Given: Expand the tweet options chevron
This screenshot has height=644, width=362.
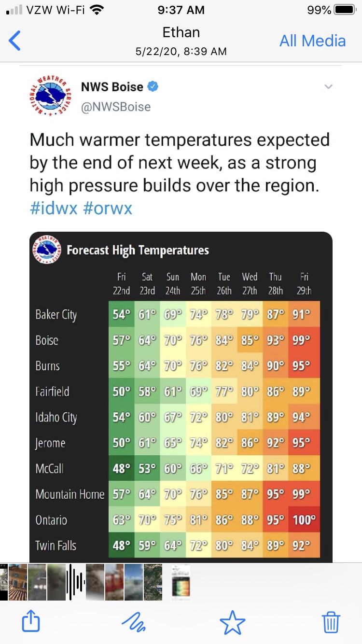Looking at the screenshot, I should (x=329, y=87).
